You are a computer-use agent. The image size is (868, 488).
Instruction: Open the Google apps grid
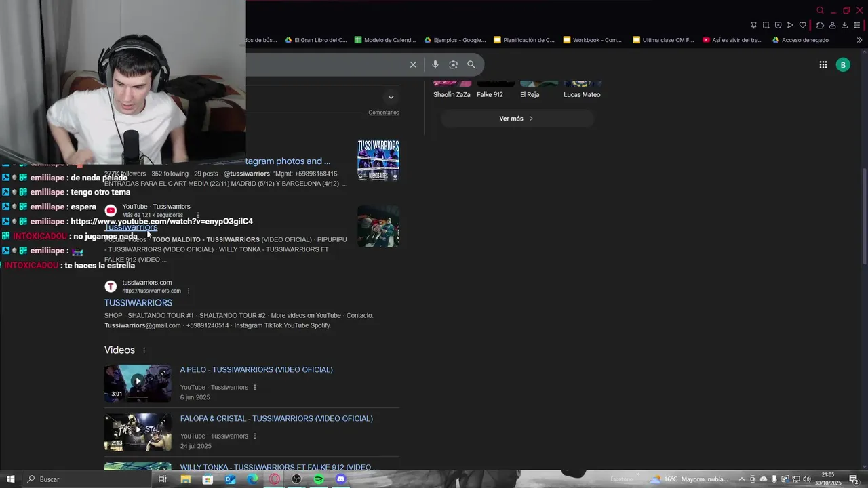[x=823, y=65]
